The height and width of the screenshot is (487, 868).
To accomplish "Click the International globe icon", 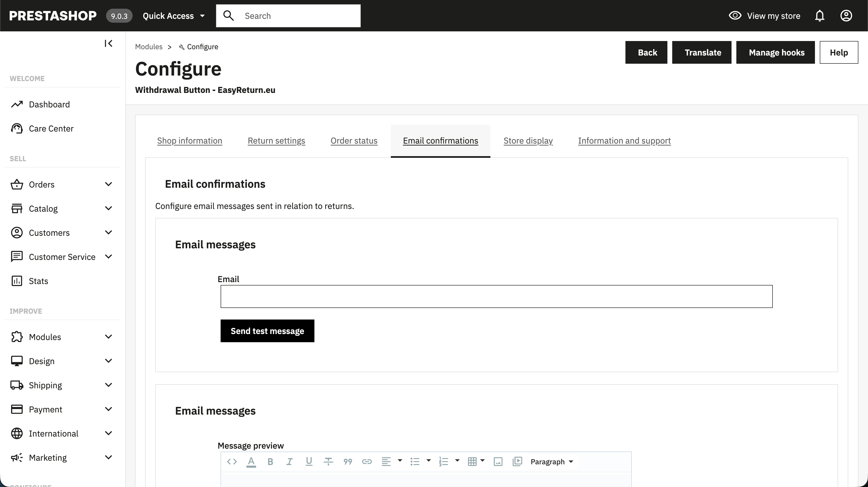I will point(17,433).
